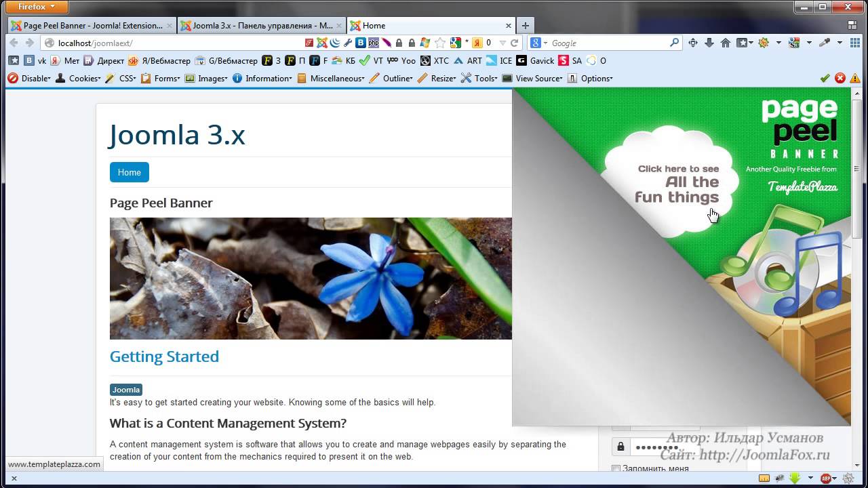Close the add-on bar with X
The height and width of the screenshot is (488, 868).
[14, 479]
